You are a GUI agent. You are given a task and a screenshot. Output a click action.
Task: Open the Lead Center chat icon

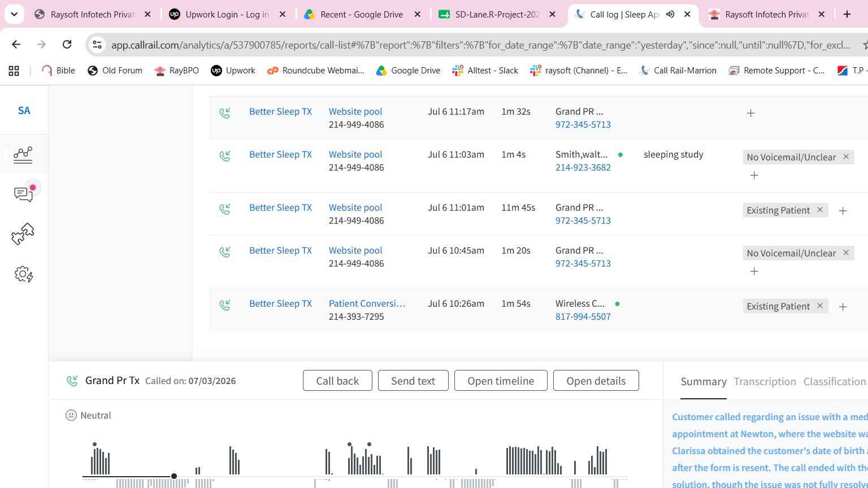(23, 194)
